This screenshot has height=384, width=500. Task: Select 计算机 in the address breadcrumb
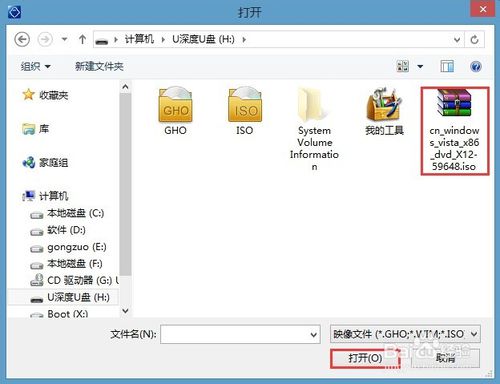pos(139,39)
